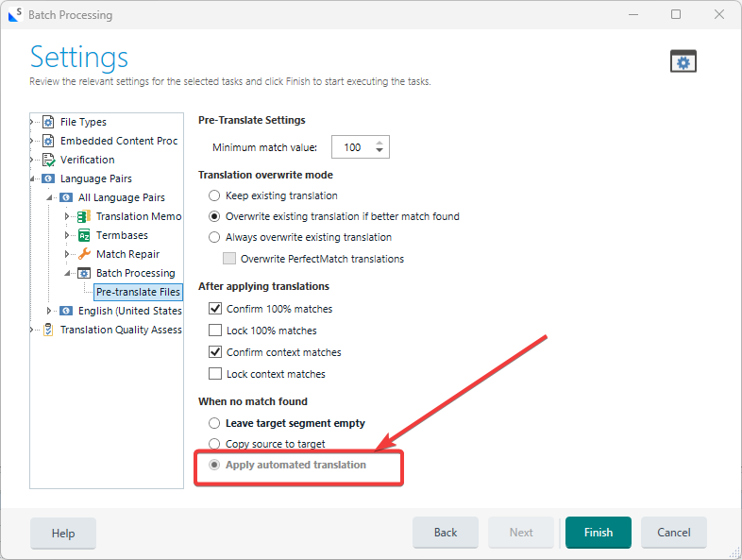Click the Batch Processing tree icon
The height and width of the screenshot is (560, 742).
pyautogui.click(x=84, y=273)
